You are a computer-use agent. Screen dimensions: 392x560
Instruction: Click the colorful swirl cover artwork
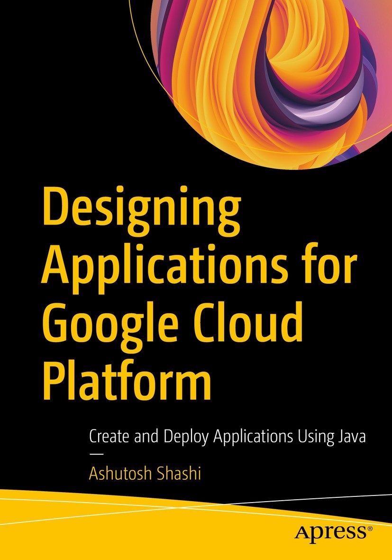coord(271,84)
